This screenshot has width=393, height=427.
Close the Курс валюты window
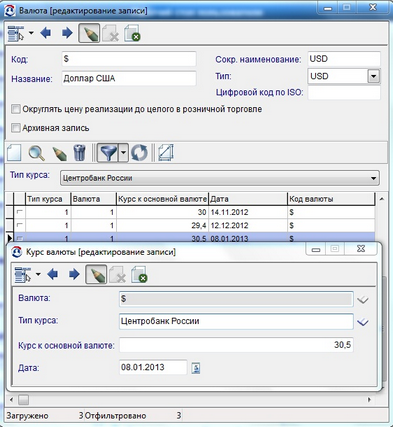361,249
